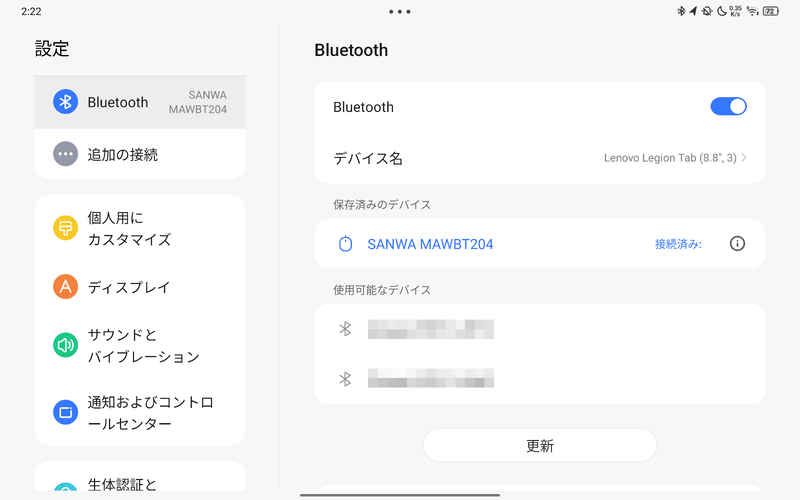The image size is (800, 500).
Task: Click the 使用可能なデバイス section label
Action: (x=382, y=290)
